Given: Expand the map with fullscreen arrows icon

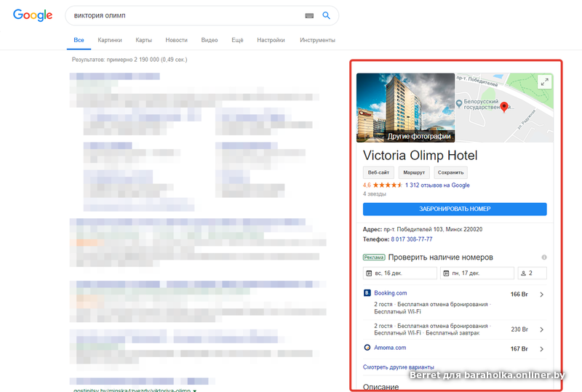Looking at the screenshot, I should [544, 82].
